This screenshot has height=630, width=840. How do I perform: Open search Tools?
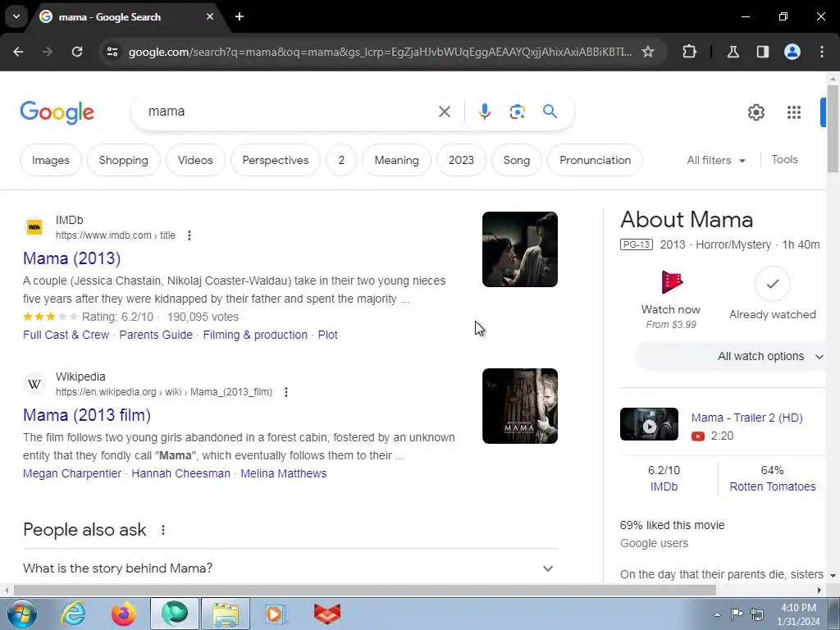pyautogui.click(x=784, y=159)
